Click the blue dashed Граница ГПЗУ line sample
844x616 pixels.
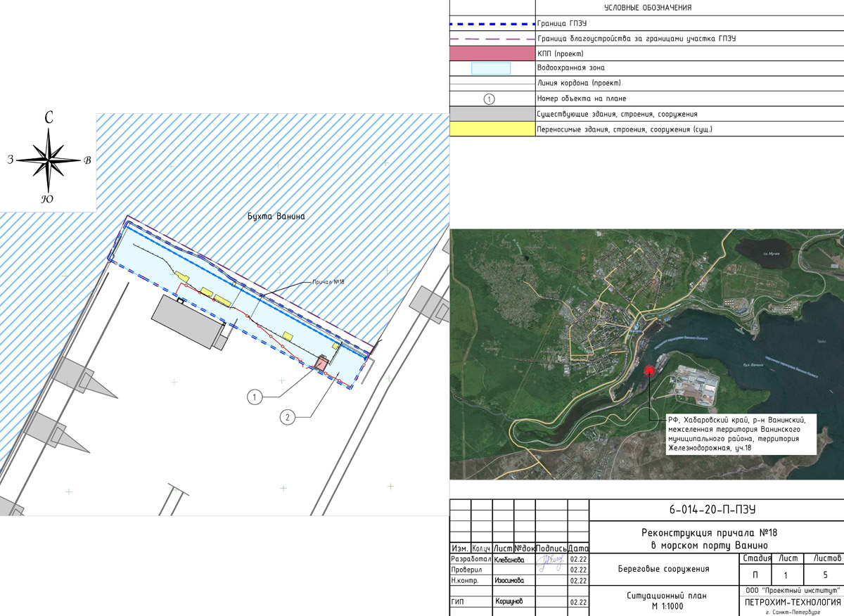492,23
